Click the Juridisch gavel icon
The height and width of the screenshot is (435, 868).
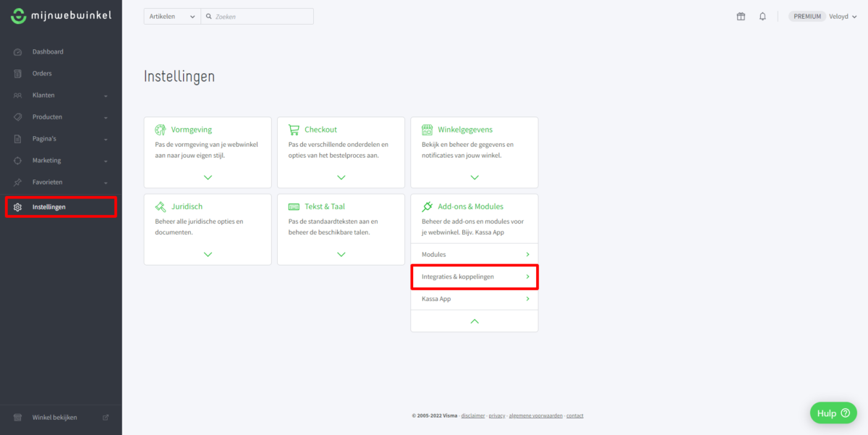(x=161, y=206)
